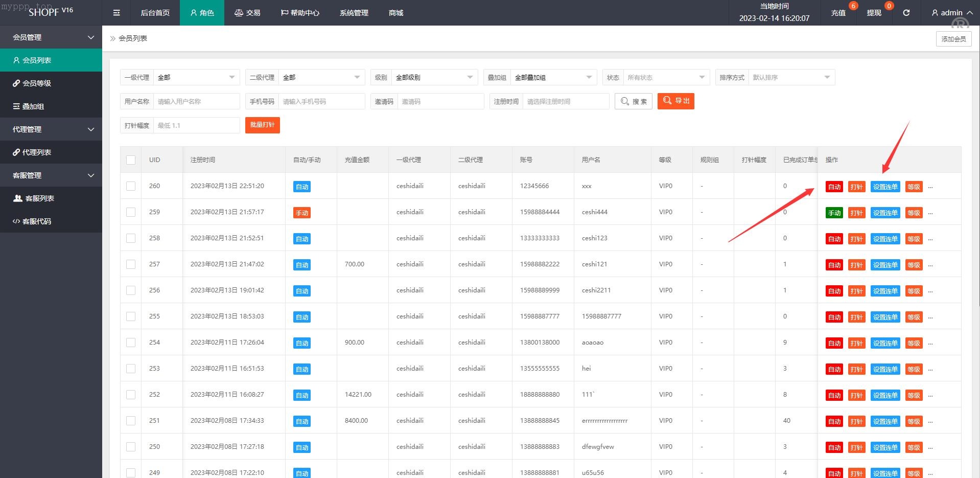Click the refresh icon in top bar
Viewport: 980px width, 478px height.
(x=906, y=13)
